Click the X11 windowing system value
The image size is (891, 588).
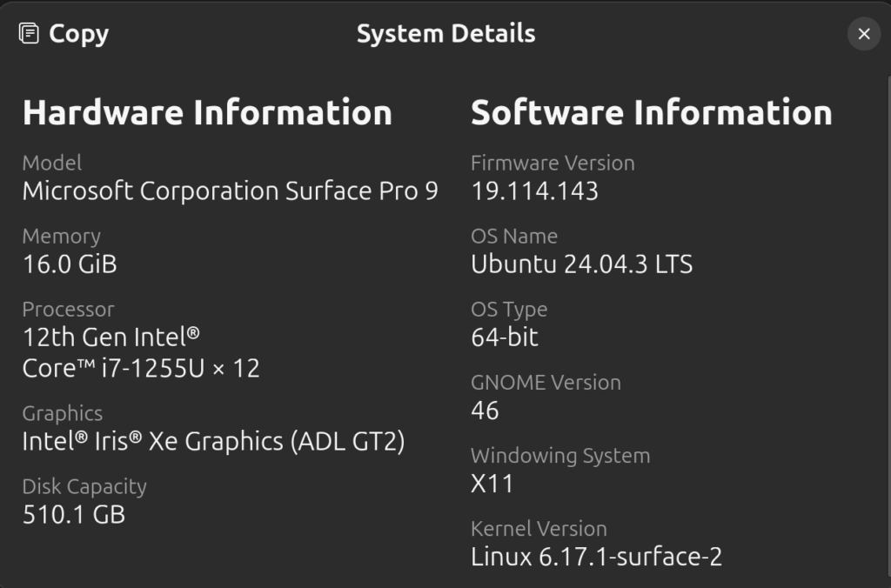(492, 484)
